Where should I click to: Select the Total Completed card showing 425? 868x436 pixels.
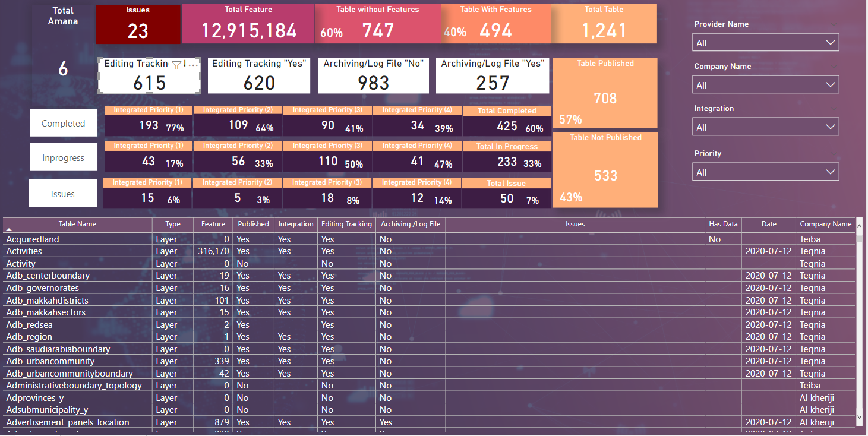click(507, 122)
